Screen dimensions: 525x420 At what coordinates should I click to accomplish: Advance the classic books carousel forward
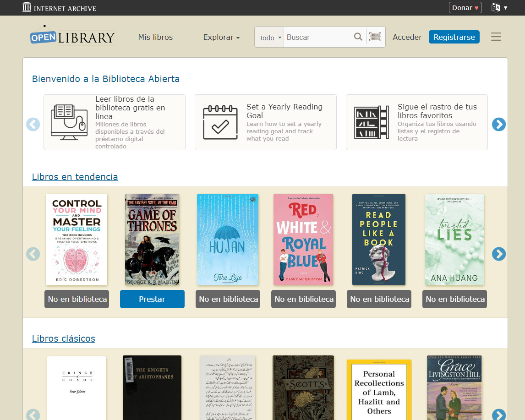point(498,415)
